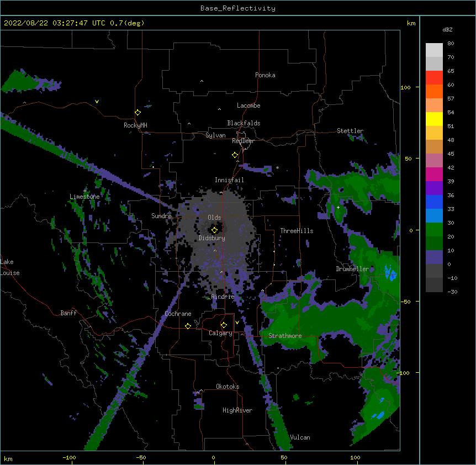The height and width of the screenshot is (465, 476).
Task: Click the Sundre town label
Action: point(161,216)
